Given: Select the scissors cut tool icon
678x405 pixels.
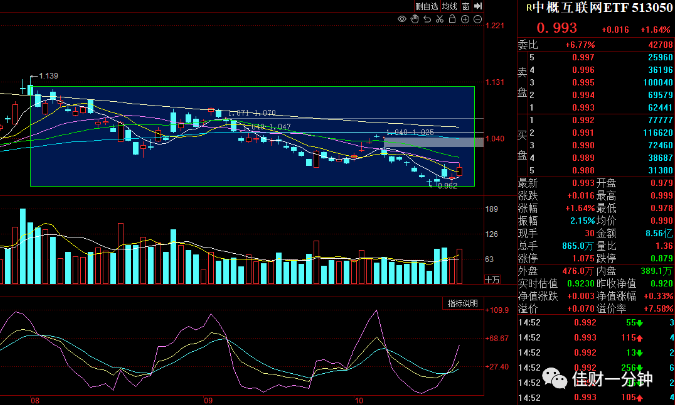Looking at the screenshot, I should pyautogui.click(x=440, y=19).
